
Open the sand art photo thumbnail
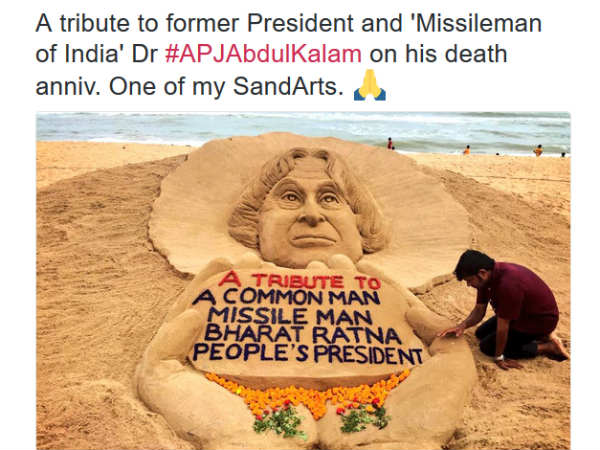pyautogui.click(x=303, y=281)
